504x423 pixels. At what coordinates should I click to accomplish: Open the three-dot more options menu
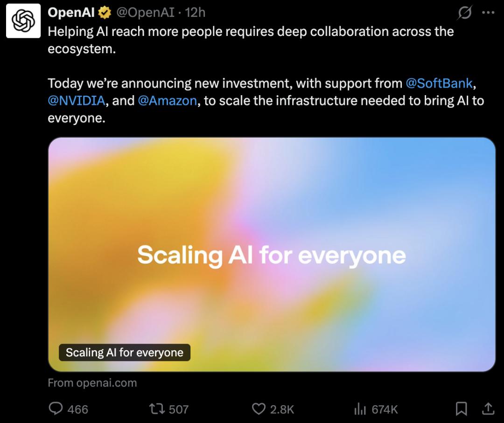488,13
